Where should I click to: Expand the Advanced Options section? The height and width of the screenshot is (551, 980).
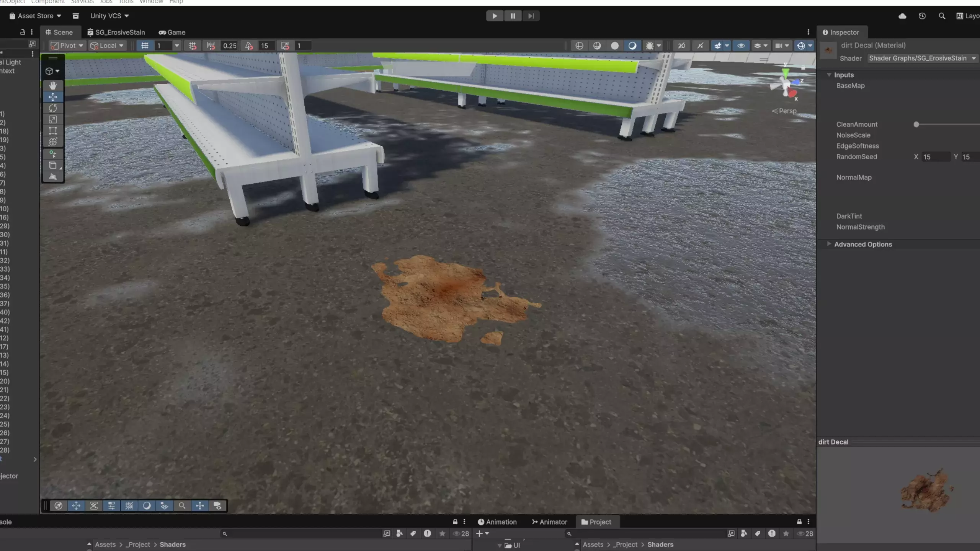[863, 244]
